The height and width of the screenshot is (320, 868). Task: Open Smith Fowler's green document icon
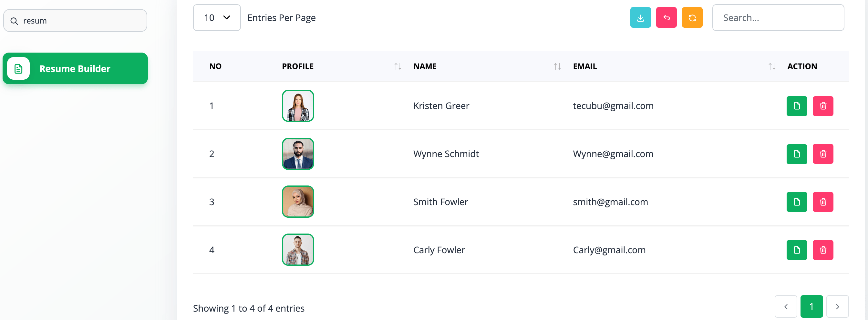click(x=797, y=202)
